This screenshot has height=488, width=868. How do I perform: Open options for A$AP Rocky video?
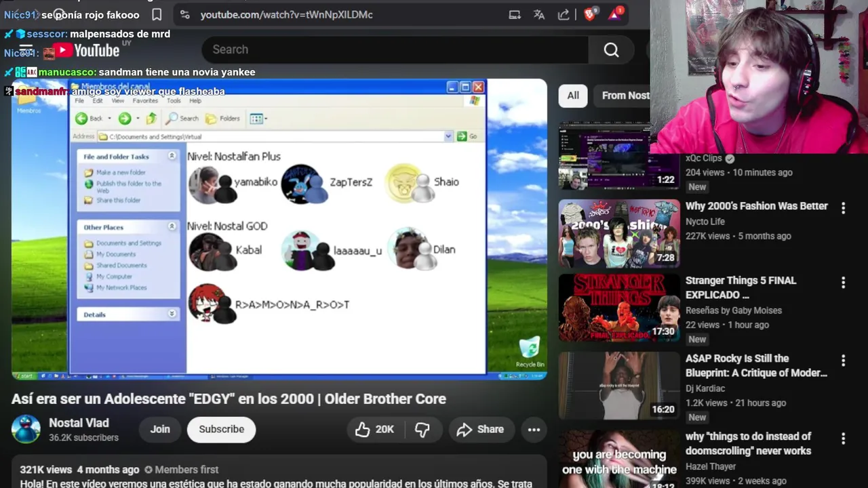843,361
